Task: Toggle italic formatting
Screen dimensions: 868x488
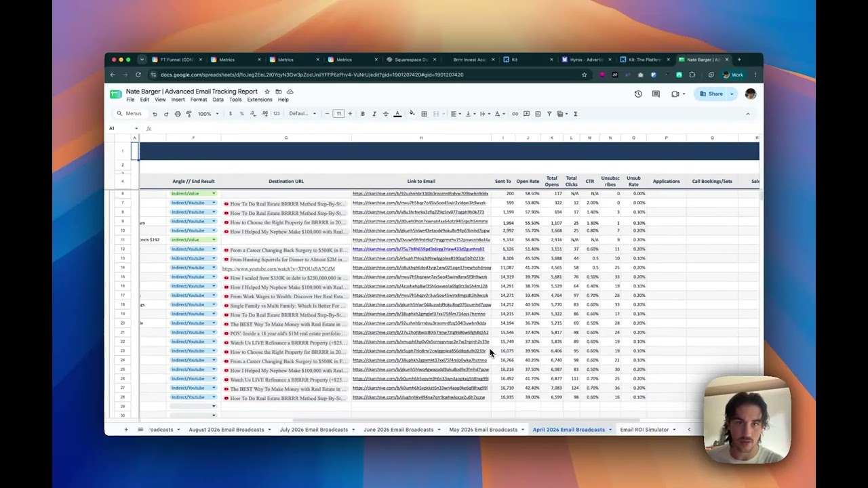Action: pyautogui.click(x=374, y=114)
